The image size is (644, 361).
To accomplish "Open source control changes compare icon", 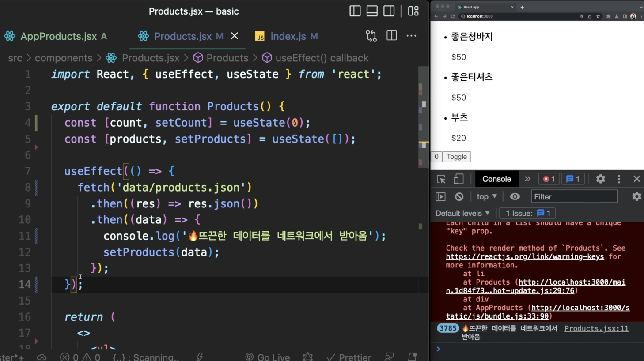I will pos(371,36).
